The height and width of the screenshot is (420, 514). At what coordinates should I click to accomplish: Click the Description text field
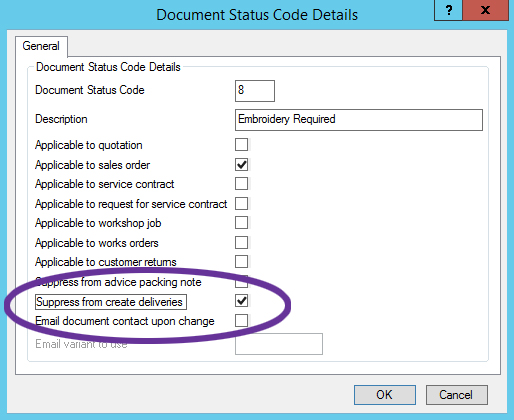click(359, 120)
